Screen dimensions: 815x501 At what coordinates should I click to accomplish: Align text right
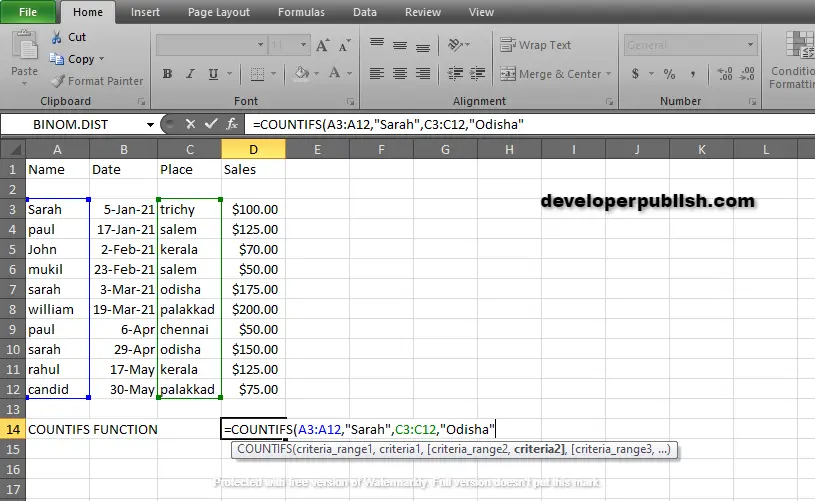(x=423, y=74)
